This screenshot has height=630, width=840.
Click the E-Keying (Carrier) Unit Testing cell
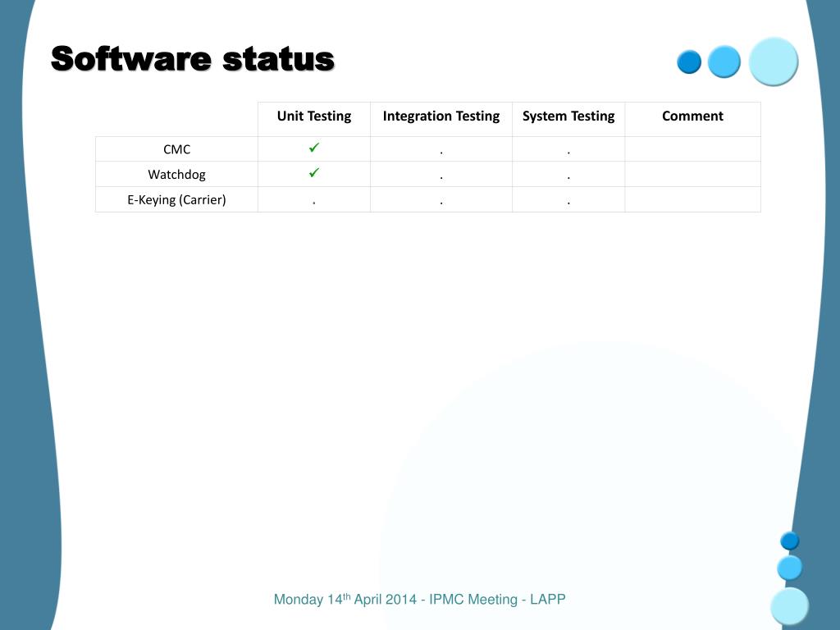click(x=314, y=199)
